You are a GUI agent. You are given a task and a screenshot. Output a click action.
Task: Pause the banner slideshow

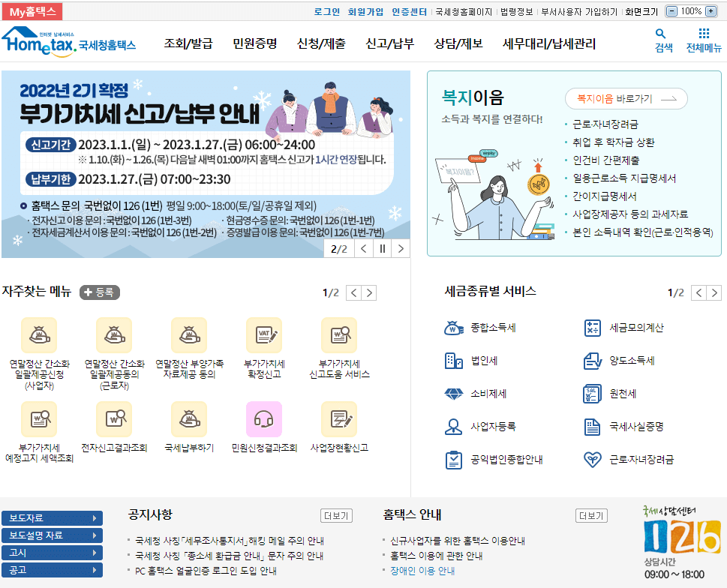(x=383, y=247)
